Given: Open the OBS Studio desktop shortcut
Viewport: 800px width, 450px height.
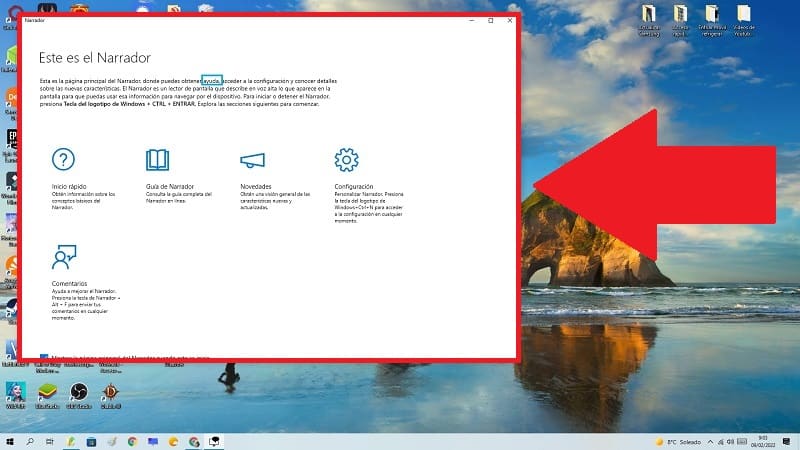Looking at the screenshot, I should (79, 395).
